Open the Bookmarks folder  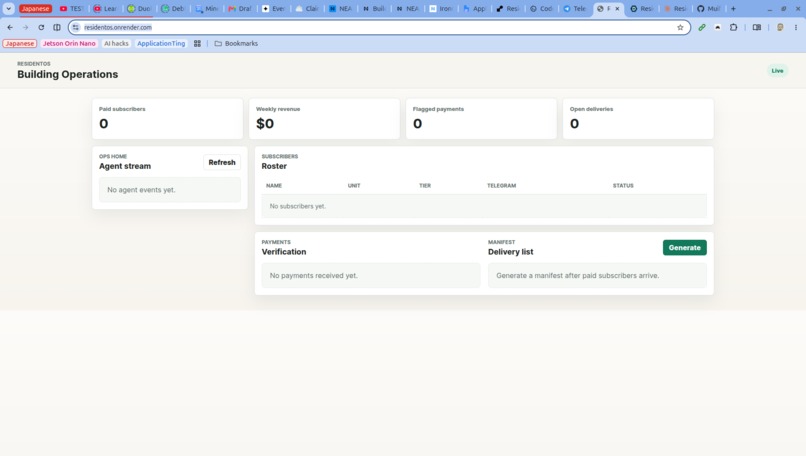[236, 44]
